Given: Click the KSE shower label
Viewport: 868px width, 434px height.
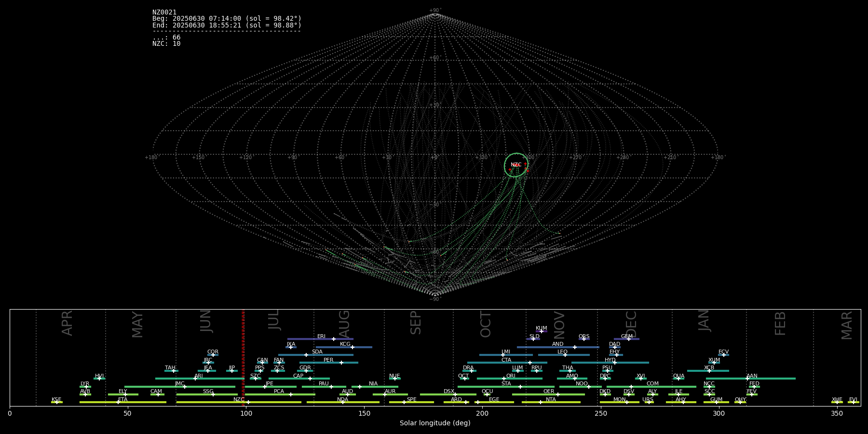Looking at the screenshot, I should (x=56, y=399).
